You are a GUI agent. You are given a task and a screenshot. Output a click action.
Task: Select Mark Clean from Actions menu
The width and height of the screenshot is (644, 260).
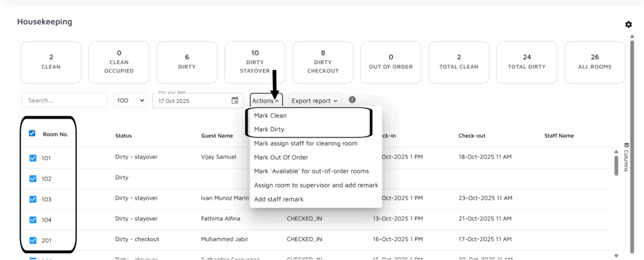[x=270, y=116]
